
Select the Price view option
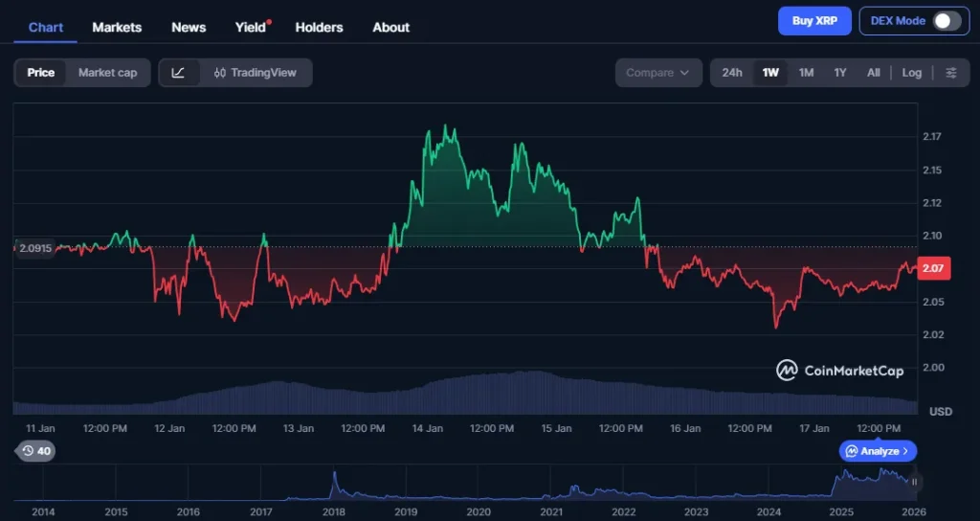(x=41, y=73)
